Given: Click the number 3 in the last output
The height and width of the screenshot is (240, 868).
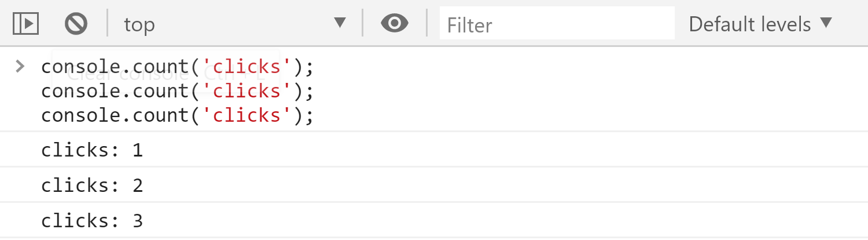Looking at the screenshot, I should (x=137, y=221).
